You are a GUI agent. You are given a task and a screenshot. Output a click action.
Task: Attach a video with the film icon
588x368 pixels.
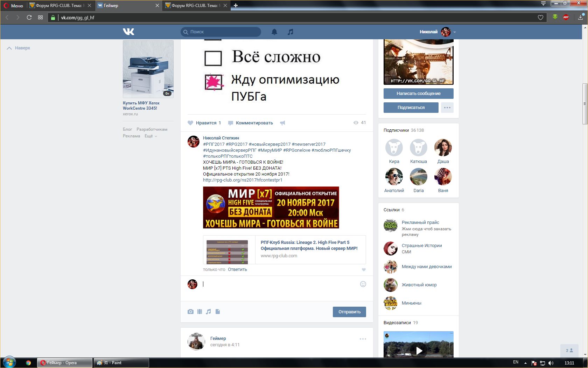click(199, 312)
